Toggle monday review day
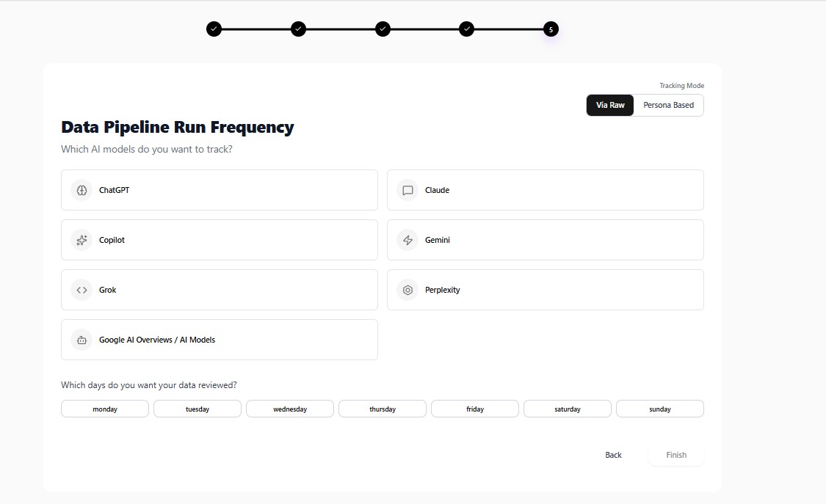Viewport: 826px width, 504px height. click(105, 409)
